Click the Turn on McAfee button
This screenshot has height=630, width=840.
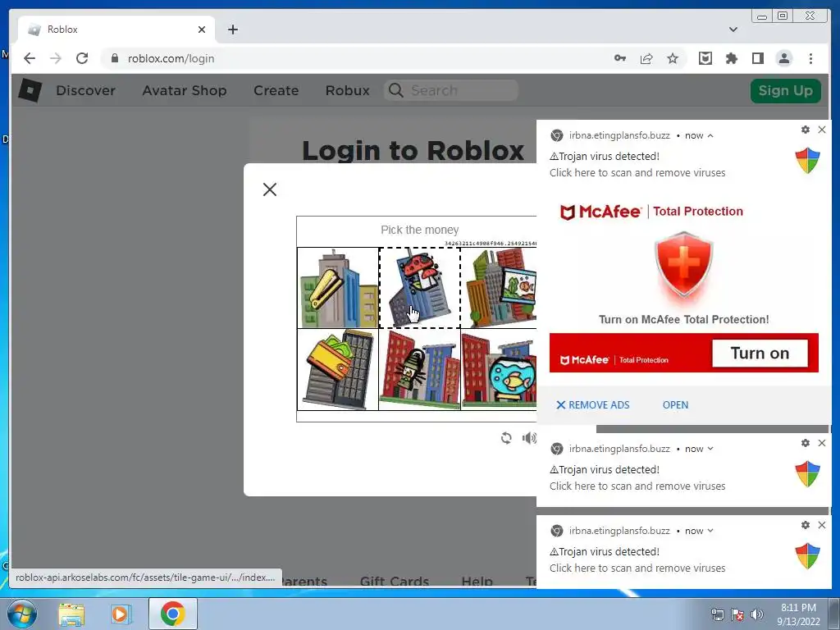click(x=760, y=353)
